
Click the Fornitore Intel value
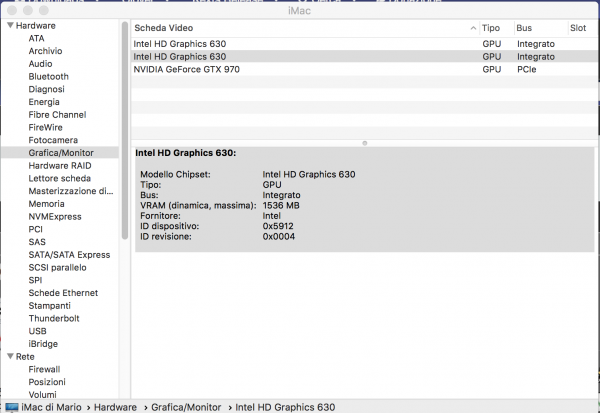pyautogui.click(x=271, y=216)
